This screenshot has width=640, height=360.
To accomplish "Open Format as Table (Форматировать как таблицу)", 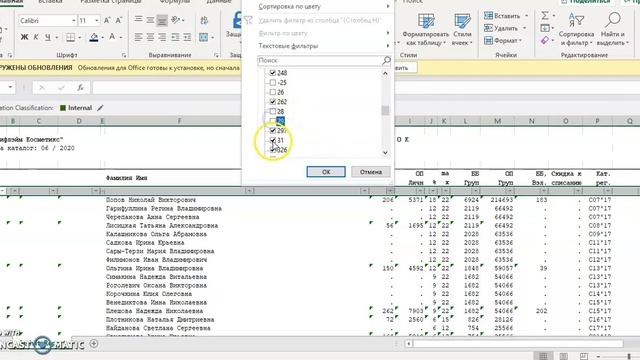I will (425, 29).
